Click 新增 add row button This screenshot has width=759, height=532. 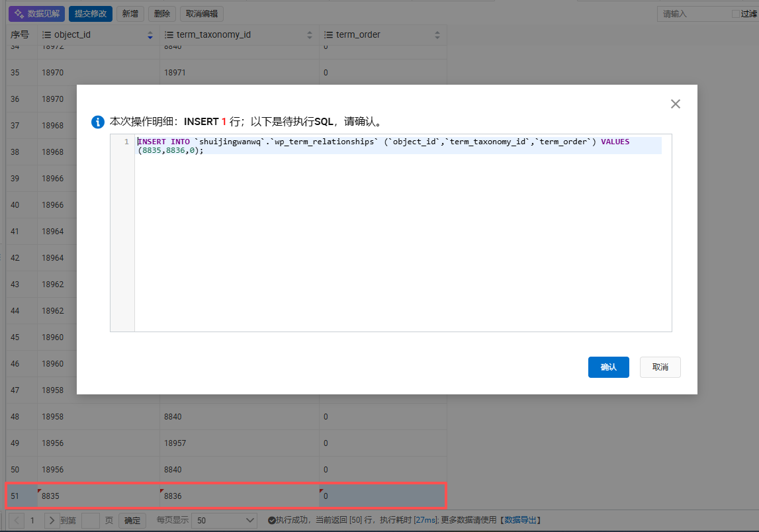click(130, 13)
